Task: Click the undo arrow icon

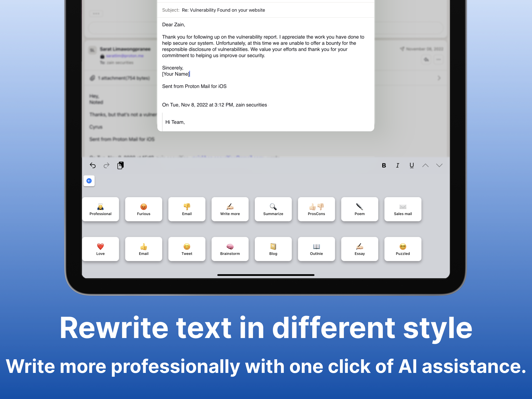Action: 93,165
